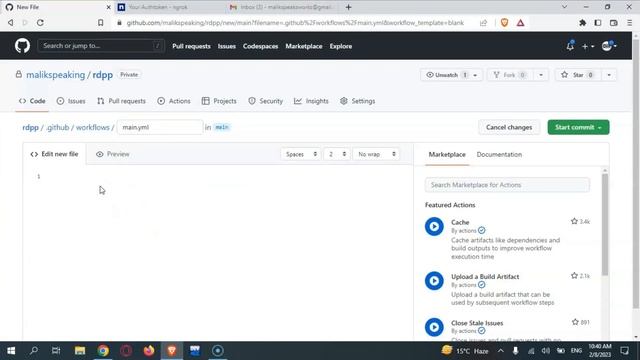Open Chrome from the taskbar
This screenshot has width=640, height=360.
[x=103, y=351]
